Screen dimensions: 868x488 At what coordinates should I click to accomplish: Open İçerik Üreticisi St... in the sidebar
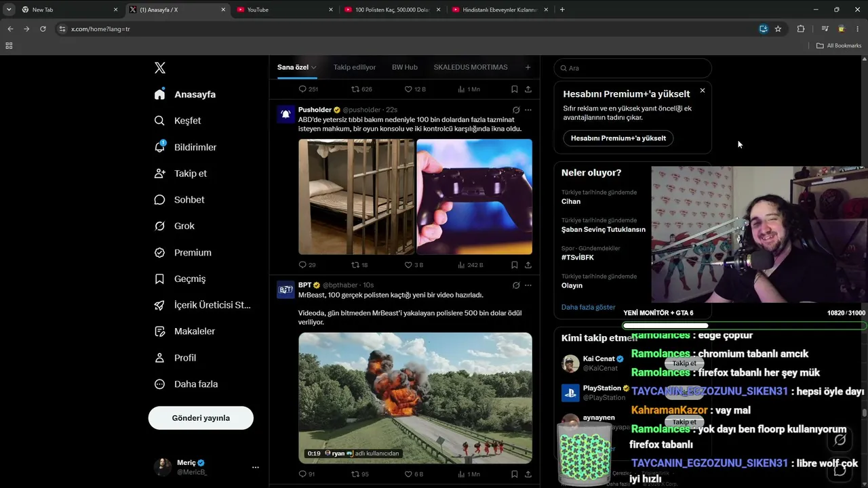pyautogui.click(x=202, y=305)
